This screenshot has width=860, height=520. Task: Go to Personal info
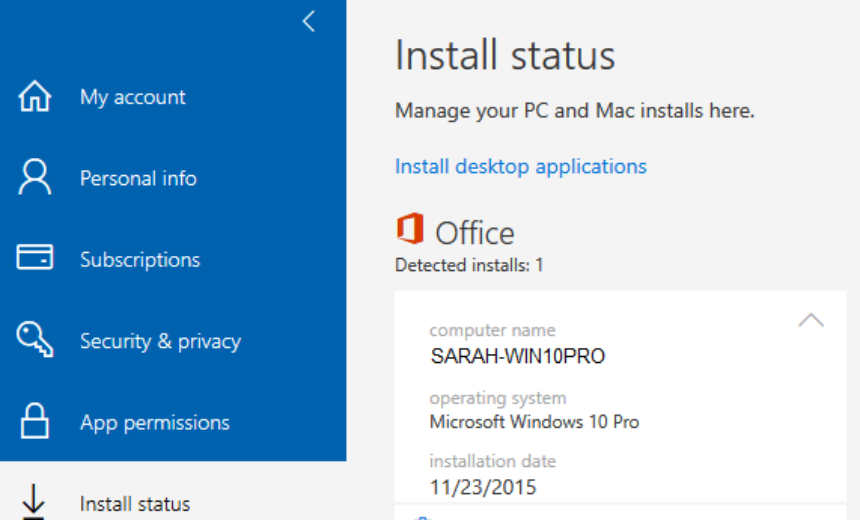tap(138, 178)
